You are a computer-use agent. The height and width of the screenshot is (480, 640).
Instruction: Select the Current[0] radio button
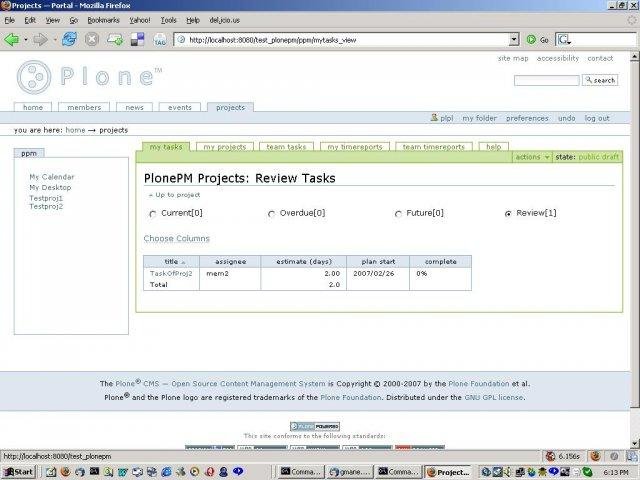click(153, 214)
